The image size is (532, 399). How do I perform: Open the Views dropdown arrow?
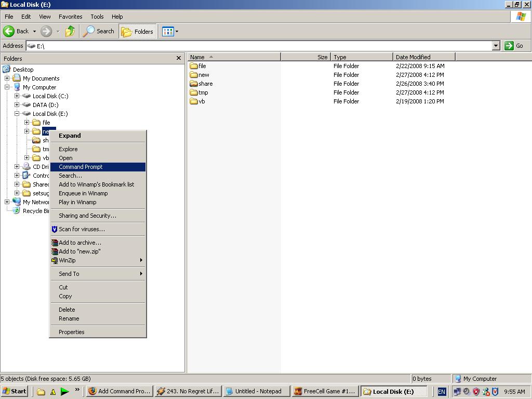click(x=176, y=31)
